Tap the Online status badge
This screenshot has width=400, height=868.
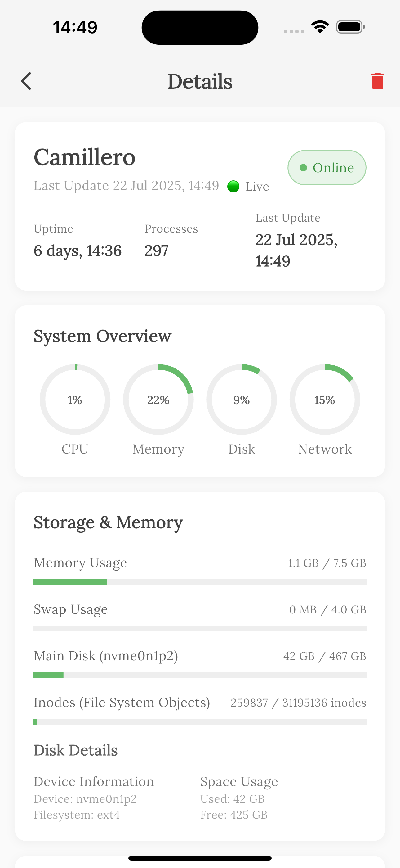tap(327, 167)
